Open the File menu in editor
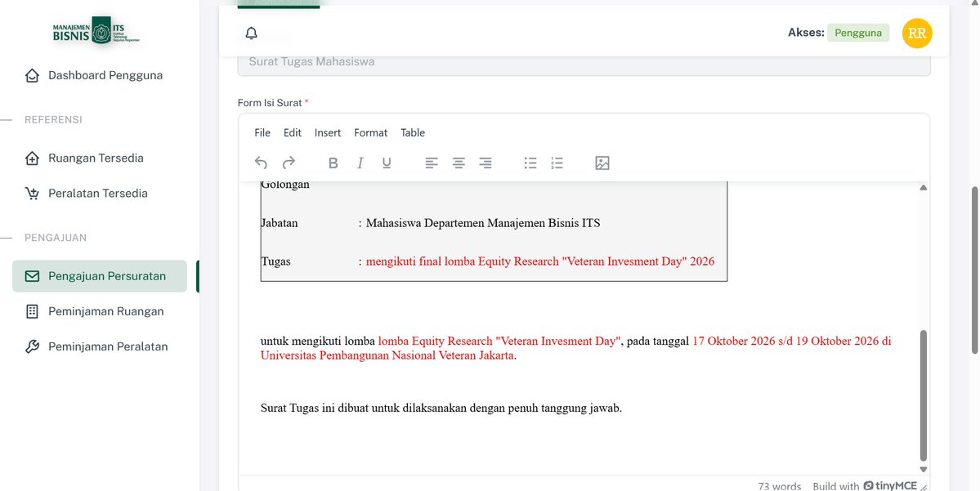 262,132
